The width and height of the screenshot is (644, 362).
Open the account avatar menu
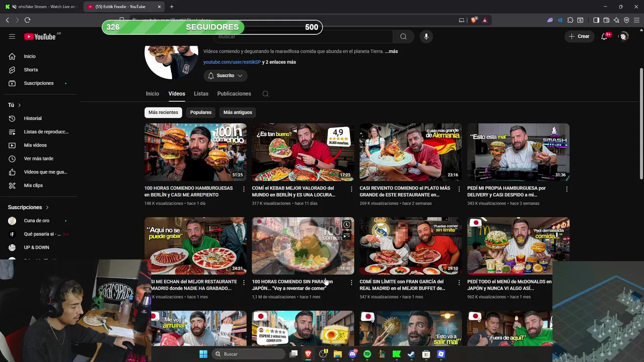624,36
